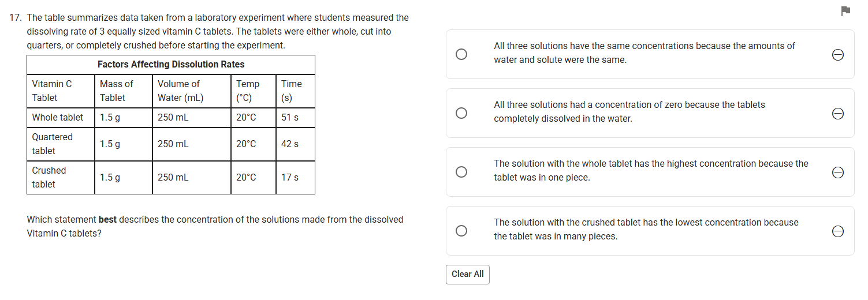The width and height of the screenshot is (868, 300).
Task: Cross out the 'crushed tablet lowest concentration' option
Action: (x=838, y=231)
